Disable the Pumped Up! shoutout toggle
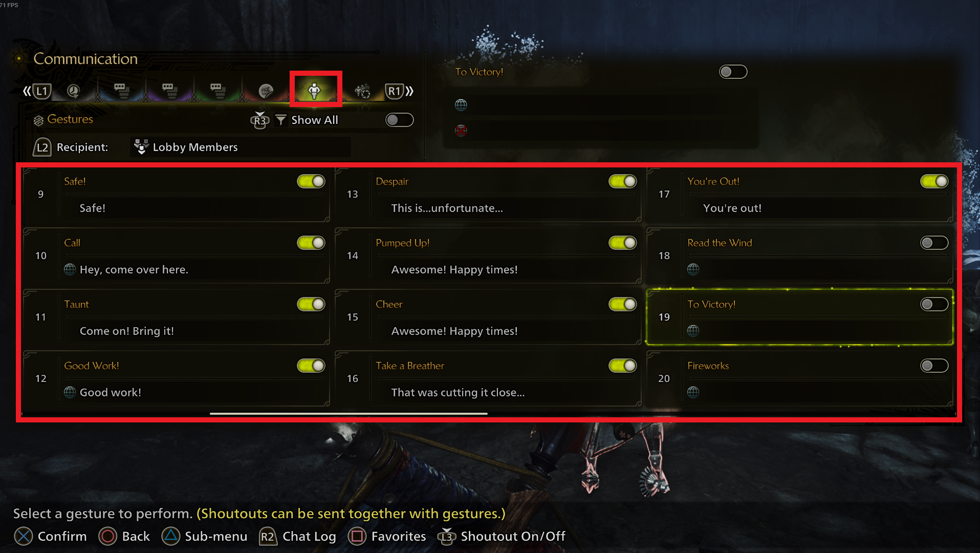The image size is (980, 553). click(623, 243)
